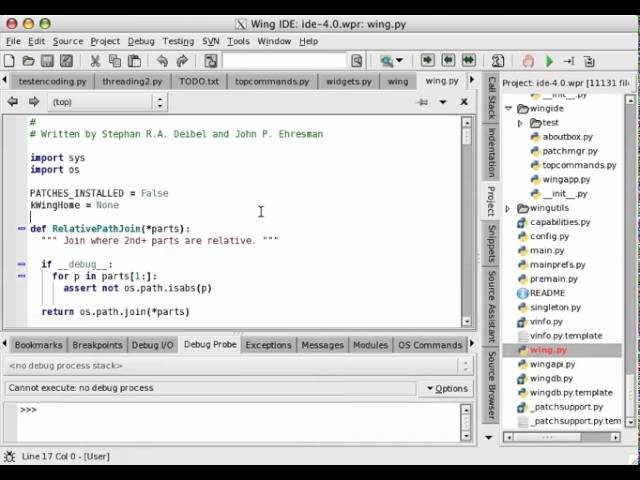Image resolution: width=640 pixels, height=480 pixels.
Task: Click the Save file toolbar icon
Action: [47, 61]
